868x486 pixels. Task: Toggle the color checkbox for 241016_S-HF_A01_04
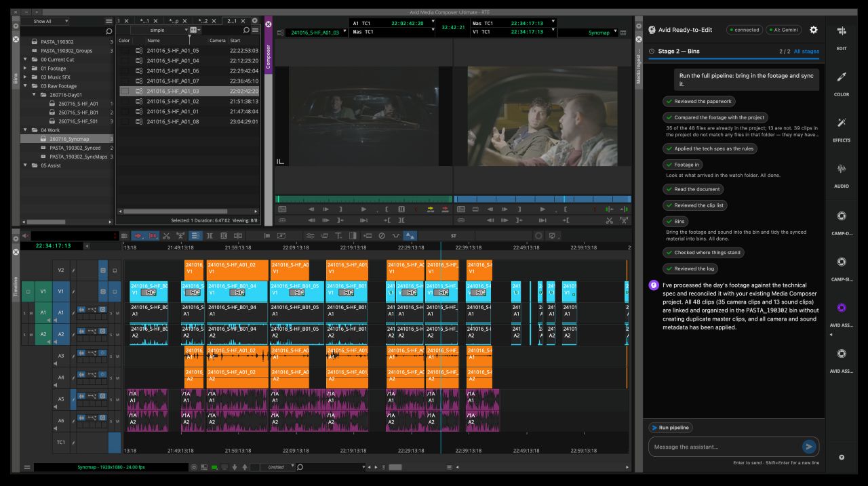coord(125,61)
